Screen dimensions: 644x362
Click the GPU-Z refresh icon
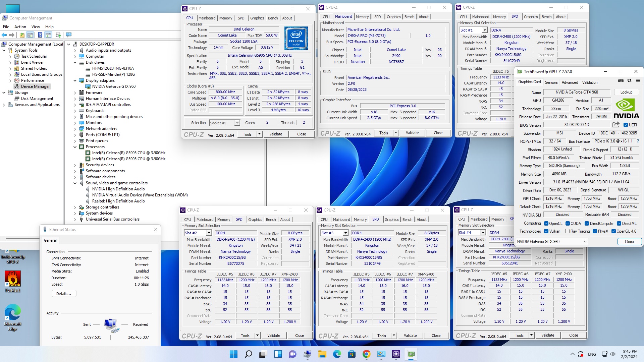point(629,81)
